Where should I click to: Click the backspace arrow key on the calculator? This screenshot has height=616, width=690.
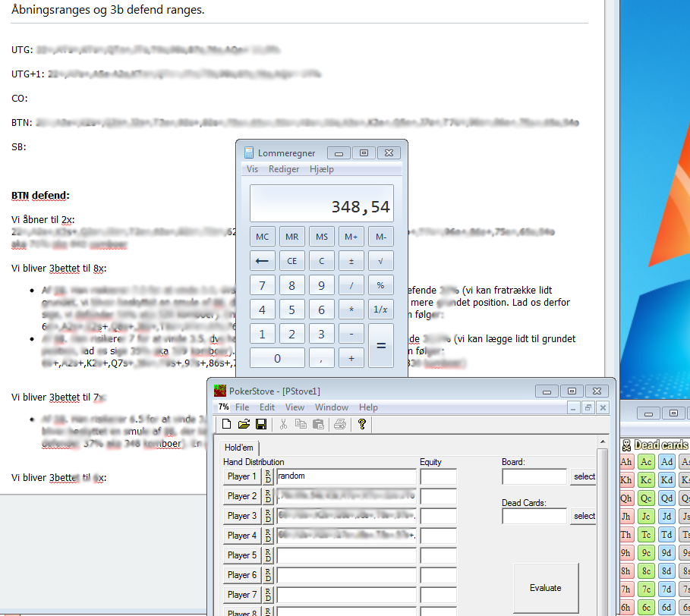tap(263, 261)
